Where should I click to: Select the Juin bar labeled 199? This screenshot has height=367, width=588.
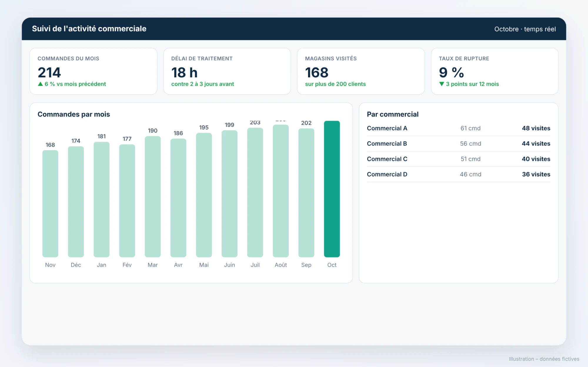point(229,194)
